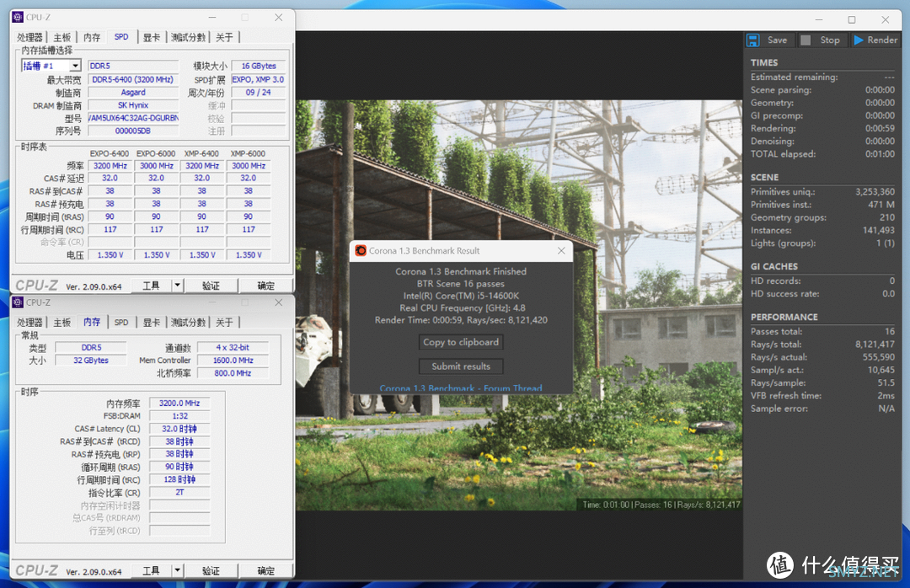This screenshot has height=588, width=910.
Task: Click the Render play icon
Action: (859, 40)
